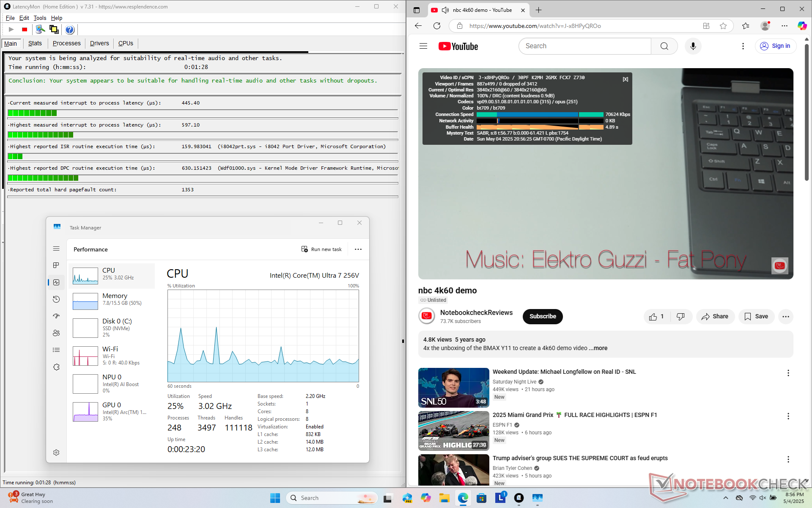The height and width of the screenshot is (508, 812).
Task: Go back in Edge browser
Action: point(418,26)
